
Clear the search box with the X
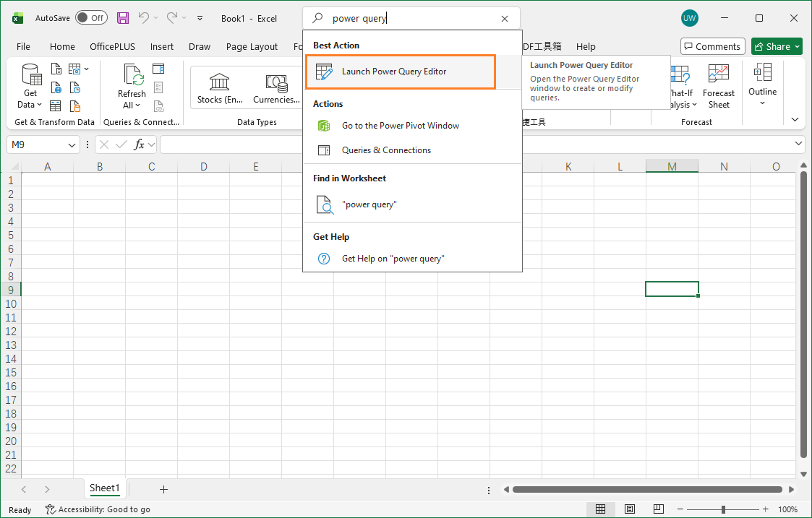(504, 18)
